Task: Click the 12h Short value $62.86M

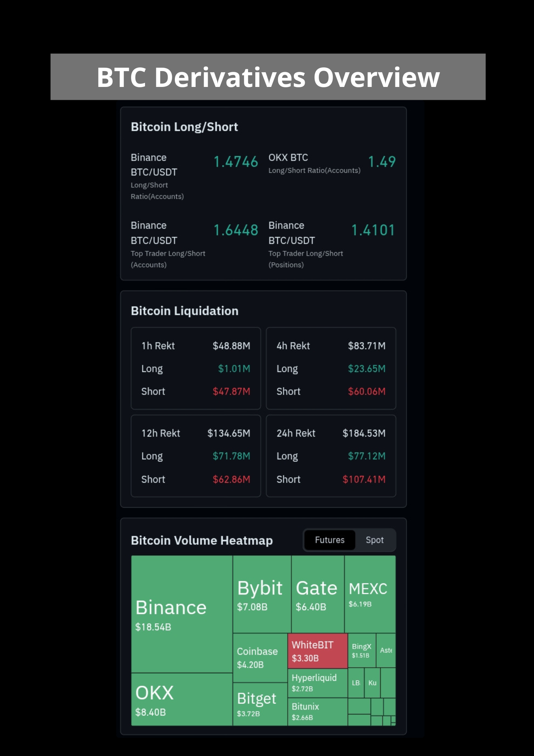Action: point(231,479)
